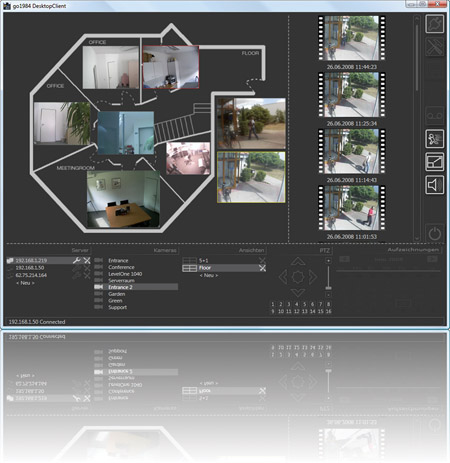Image resolution: width=450 pixels, height=463 pixels.
Task: Click the power plug connect icon
Action: click(x=435, y=24)
